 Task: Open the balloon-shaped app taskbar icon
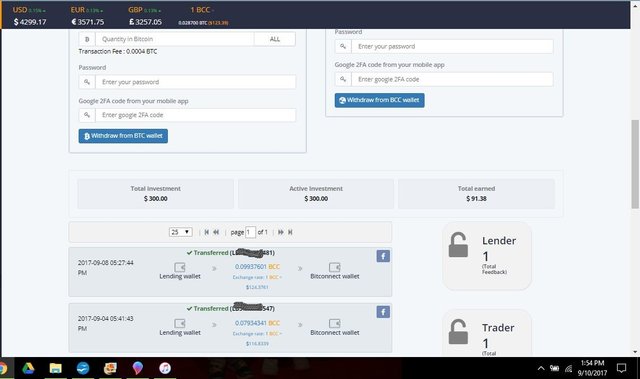[x=138, y=368]
